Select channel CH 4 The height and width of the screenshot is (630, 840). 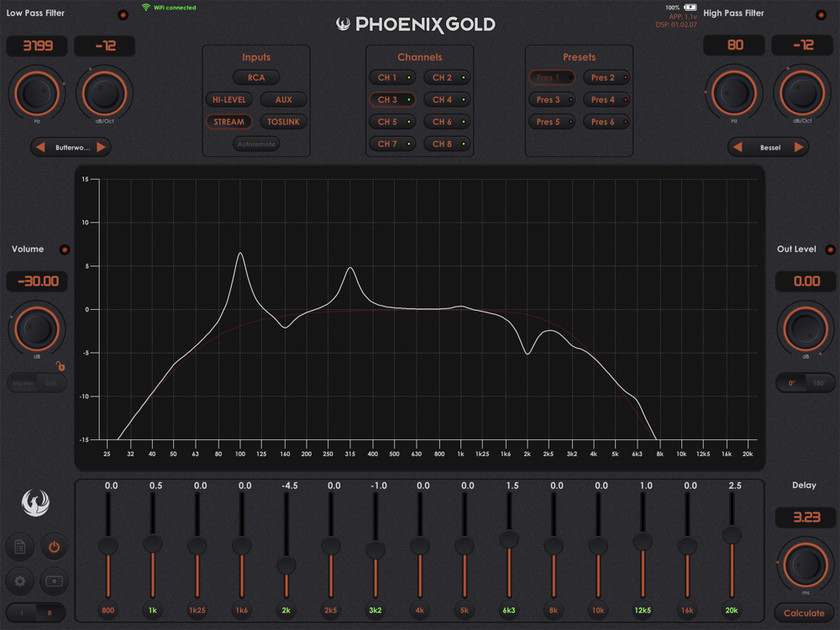pos(447,100)
